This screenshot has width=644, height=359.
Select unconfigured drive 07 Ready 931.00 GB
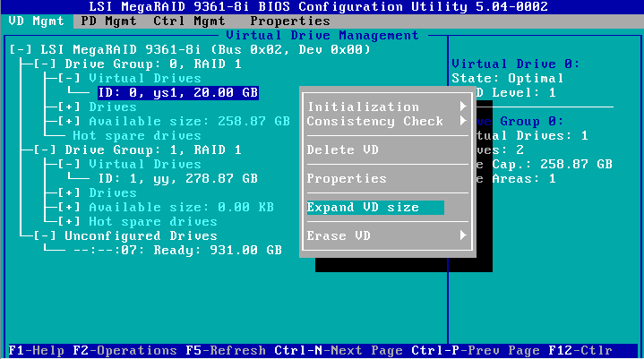click(177, 251)
